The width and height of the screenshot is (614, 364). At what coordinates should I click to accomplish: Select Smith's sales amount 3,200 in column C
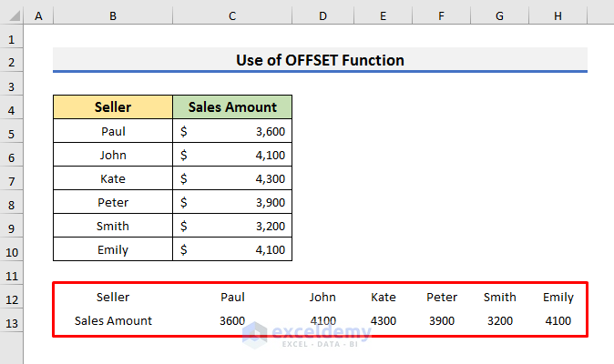tap(232, 226)
